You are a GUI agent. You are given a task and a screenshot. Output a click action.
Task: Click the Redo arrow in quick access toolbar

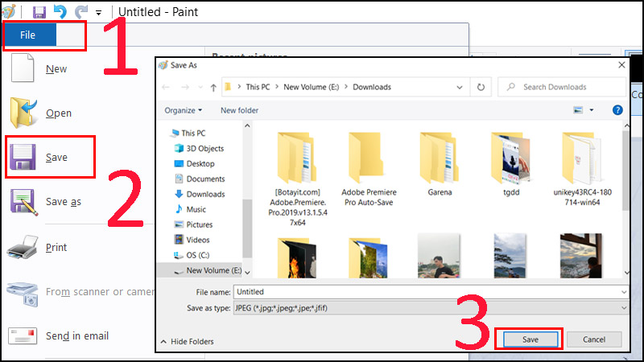pyautogui.click(x=80, y=12)
